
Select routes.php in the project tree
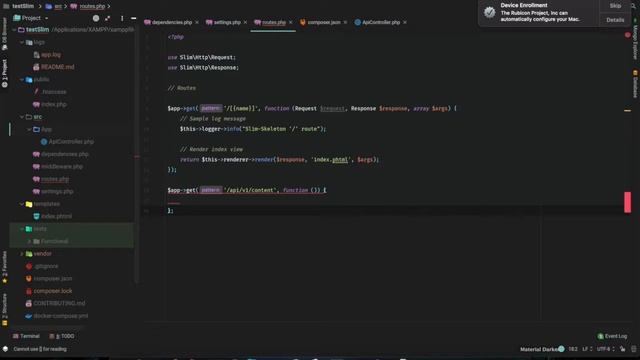[55, 179]
